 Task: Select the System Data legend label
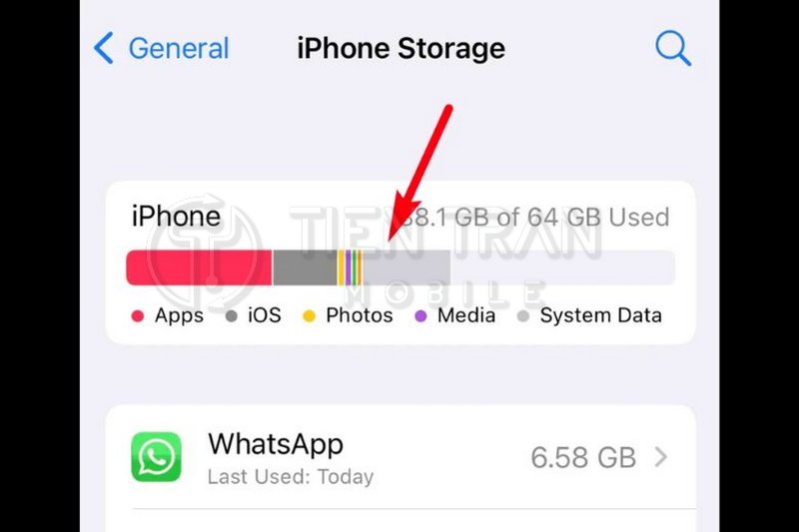tap(601, 315)
